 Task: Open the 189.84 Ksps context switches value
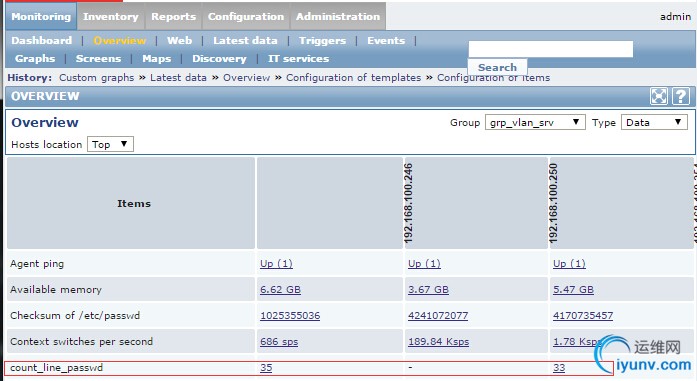click(x=438, y=341)
